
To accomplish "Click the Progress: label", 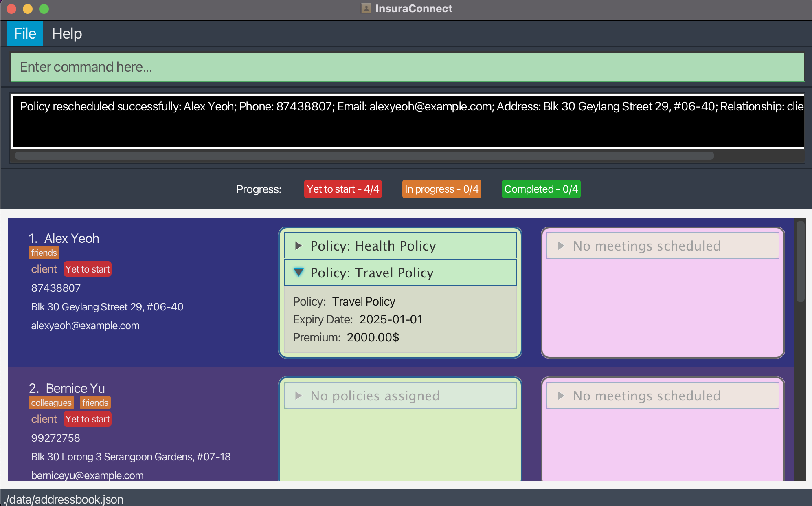I will tap(259, 189).
